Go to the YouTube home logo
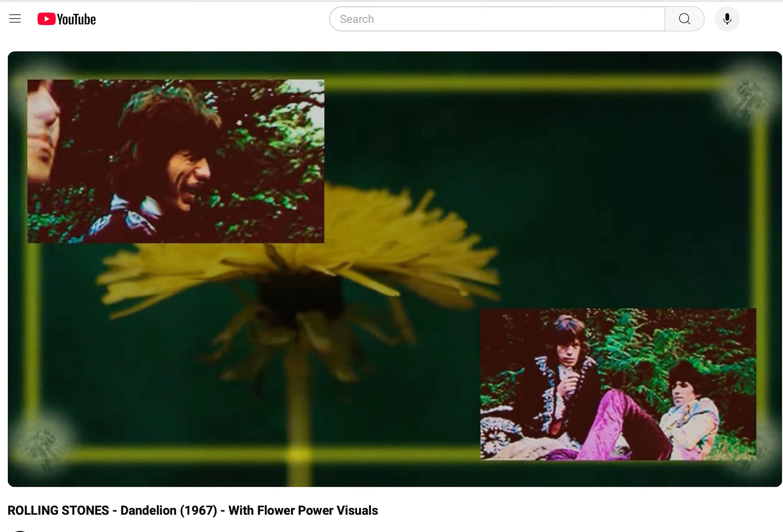The height and width of the screenshot is (532, 783). pos(66,19)
